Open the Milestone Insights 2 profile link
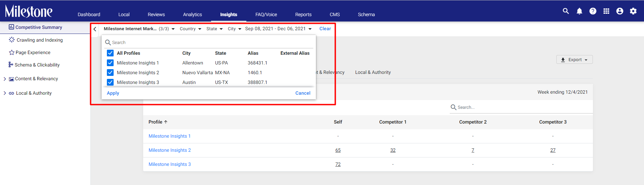This screenshot has height=185, width=644. tap(170, 150)
